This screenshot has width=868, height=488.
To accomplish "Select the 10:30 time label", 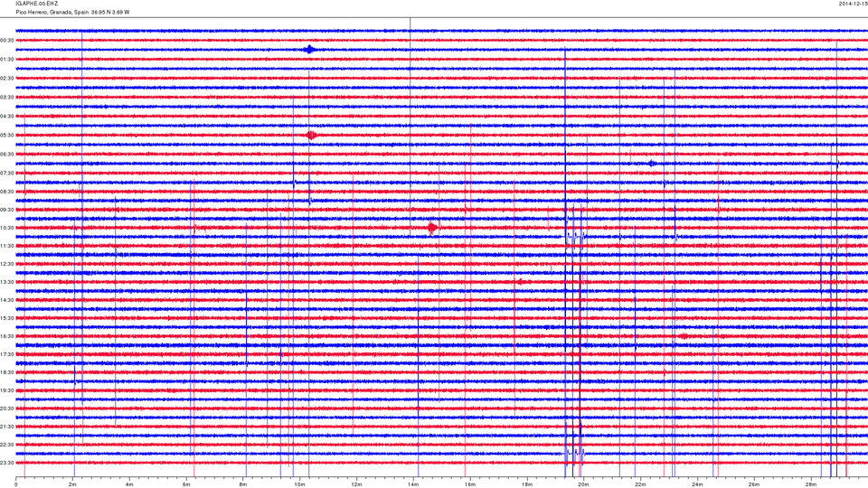I will pos(7,228).
